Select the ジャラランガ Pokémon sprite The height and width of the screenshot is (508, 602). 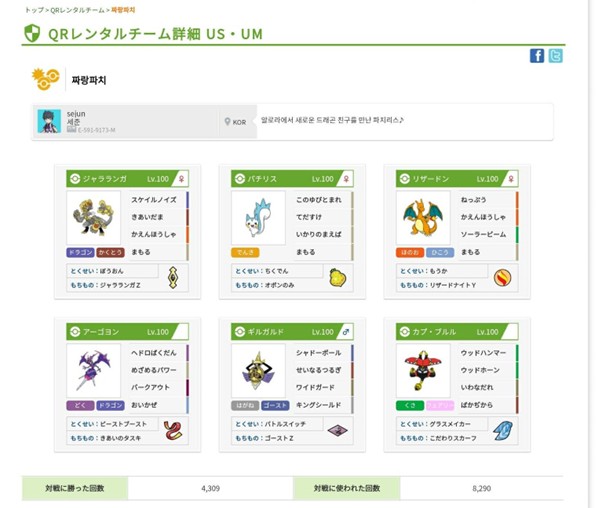click(94, 215)
